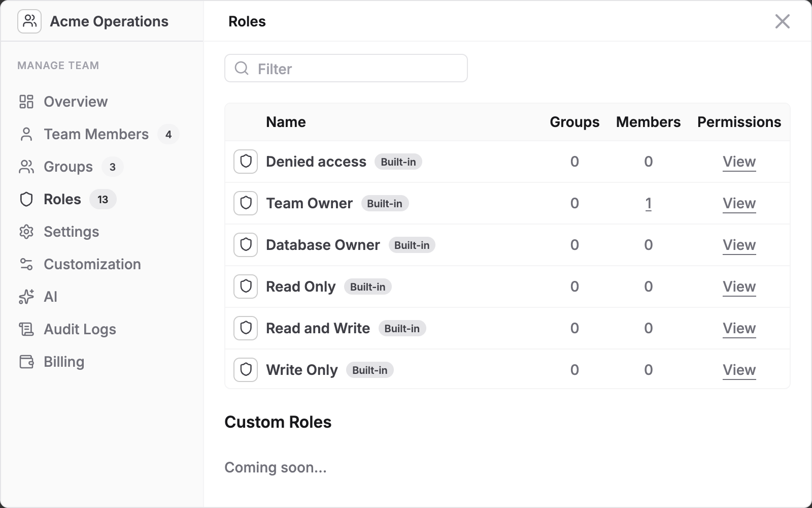Image resolution: width=812 pixels, height=508 pixels.
Task: Click the Roles shield icon in sidebar
Action: [26, 199]
